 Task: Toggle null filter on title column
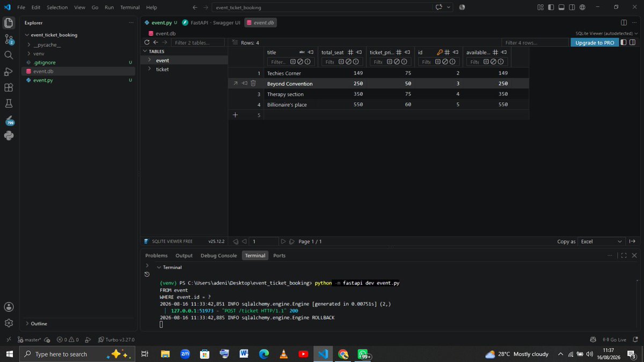click(x=300, y=62)
